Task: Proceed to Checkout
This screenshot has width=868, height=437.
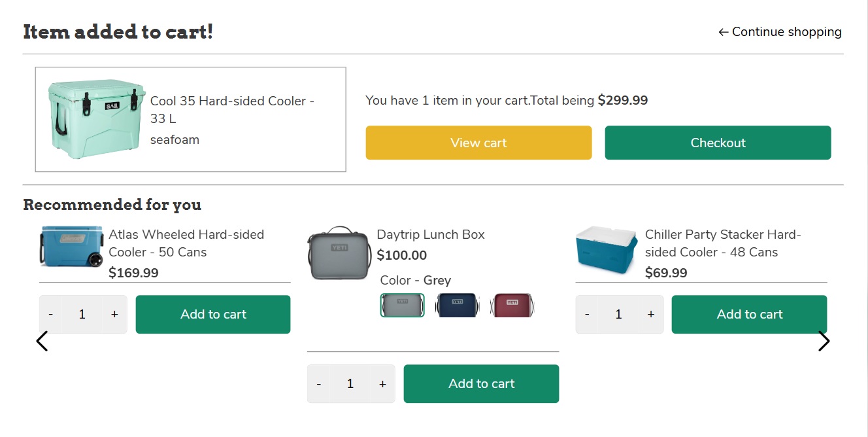Action: coord(718,142)
